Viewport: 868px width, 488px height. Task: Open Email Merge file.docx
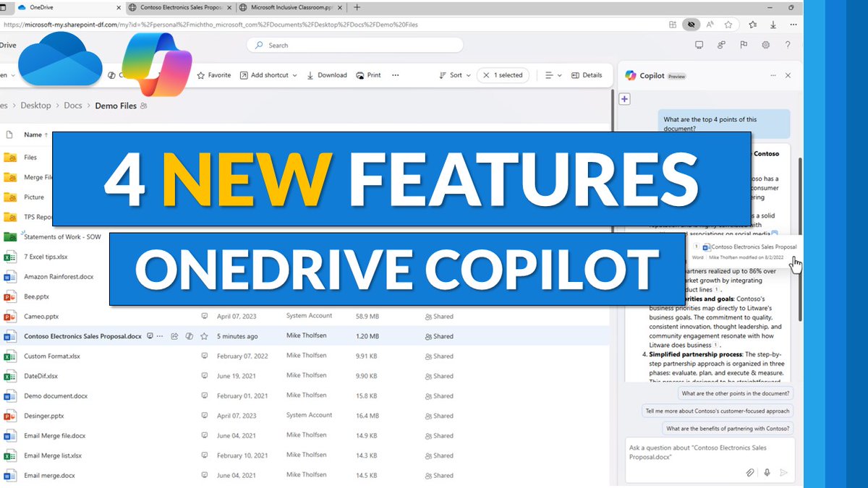(54, 436)
